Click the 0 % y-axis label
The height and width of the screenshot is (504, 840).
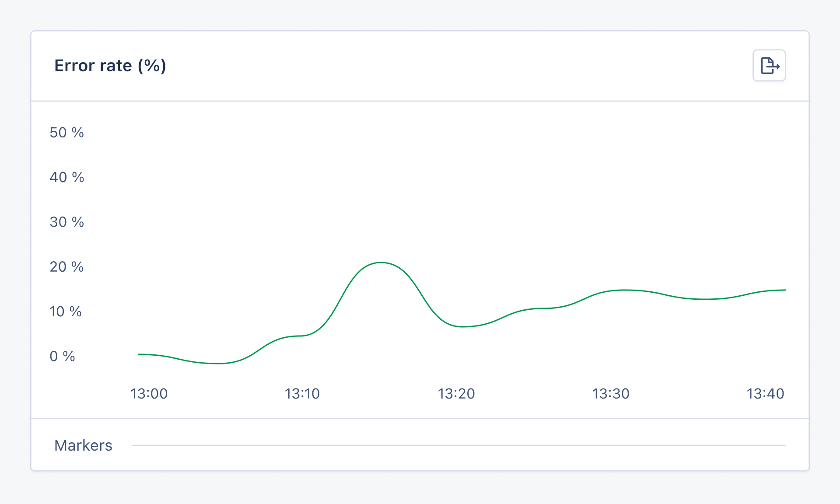coord(62,356)
